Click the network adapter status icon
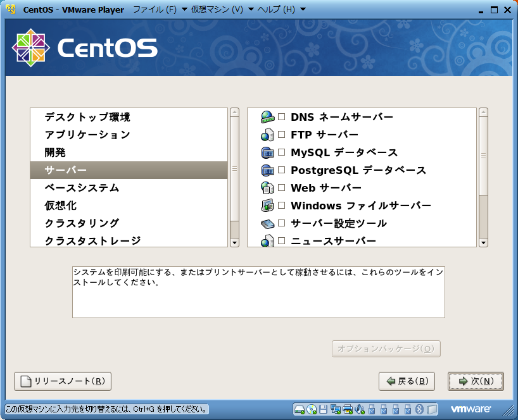 (x=335, y=409)
